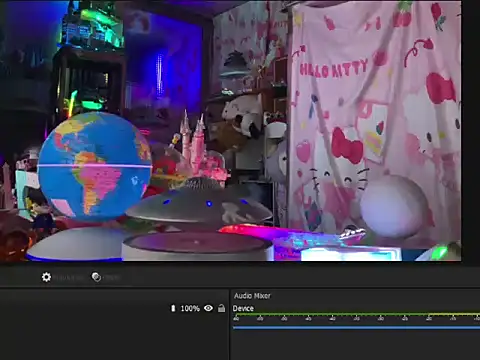Click the 100% battery level text
480x360 pixels.
point(190,309)
